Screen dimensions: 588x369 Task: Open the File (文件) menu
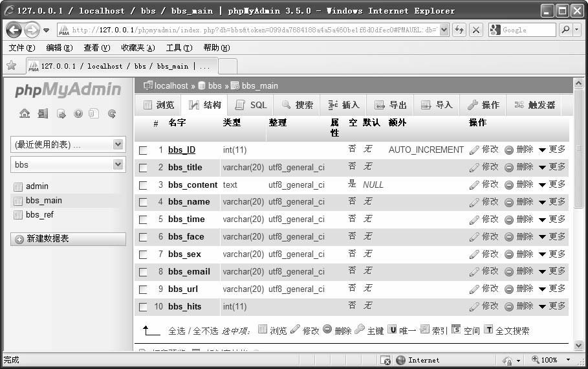coord(22,48)
